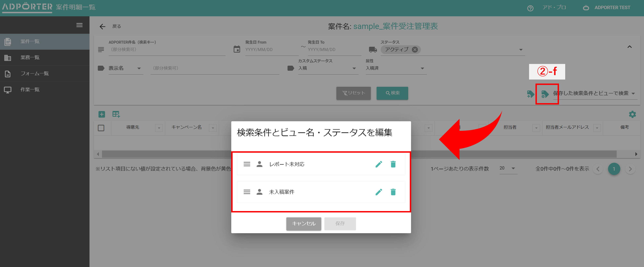
Task: Collapse the search panel chevron
Action: 629,47
